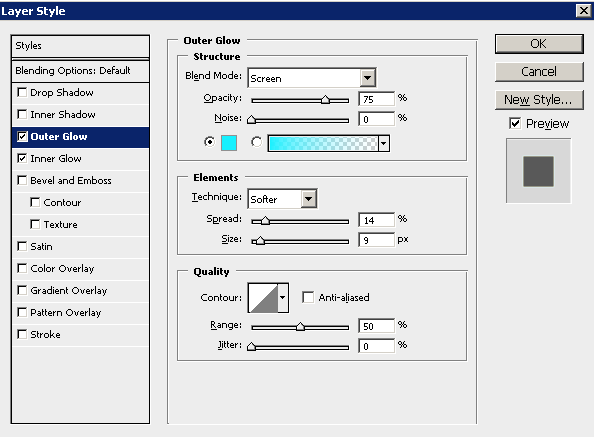The width and height of the screenshot is (594, 437).
Task: Select the Outer Glow style label
Action: 59,136
